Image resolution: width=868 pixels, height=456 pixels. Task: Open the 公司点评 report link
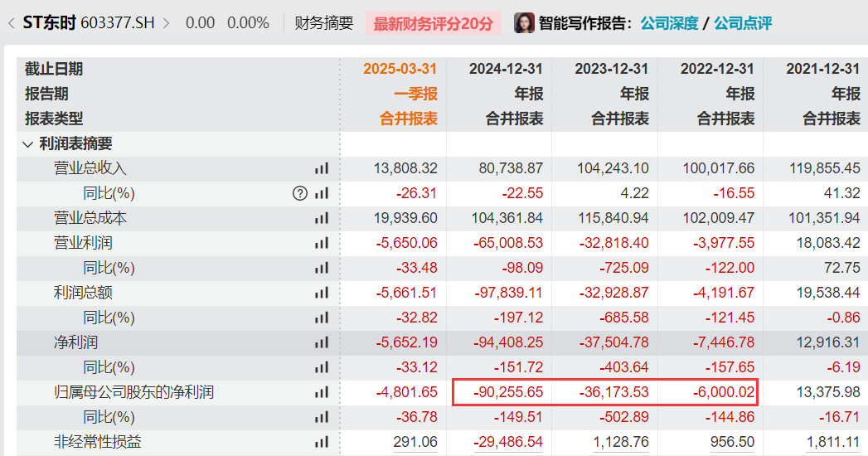pos(743,23)
